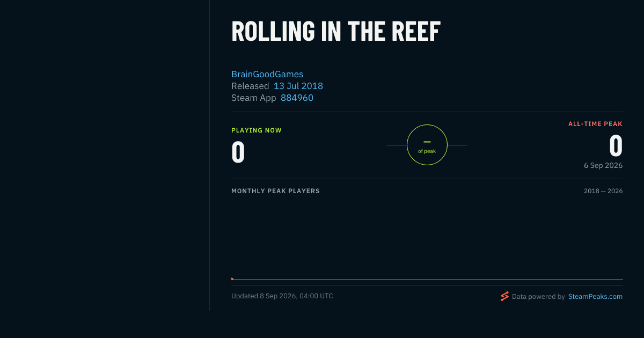Click the monthly peak chart line
Viewport: 644px width, 338px height.
tap(427, 280)
